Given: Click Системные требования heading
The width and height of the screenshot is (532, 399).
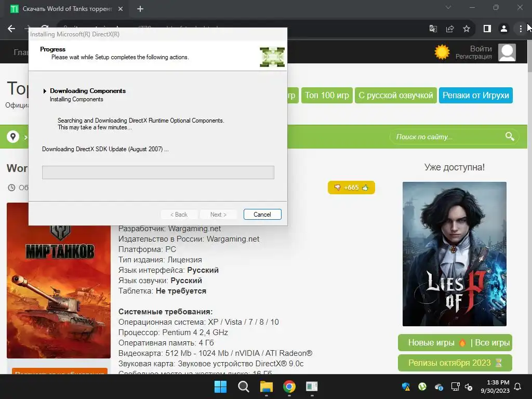Looking at the screenshot, I should (166, 312).
